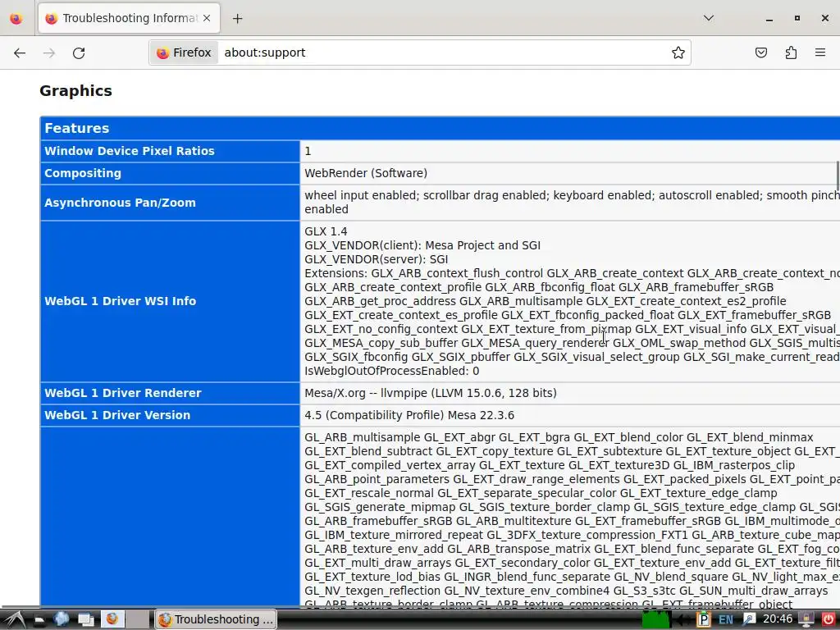This screenshot has width=840, height=630.
Task: Click the GLX 1.4 text line
Action: click(326, 231)
